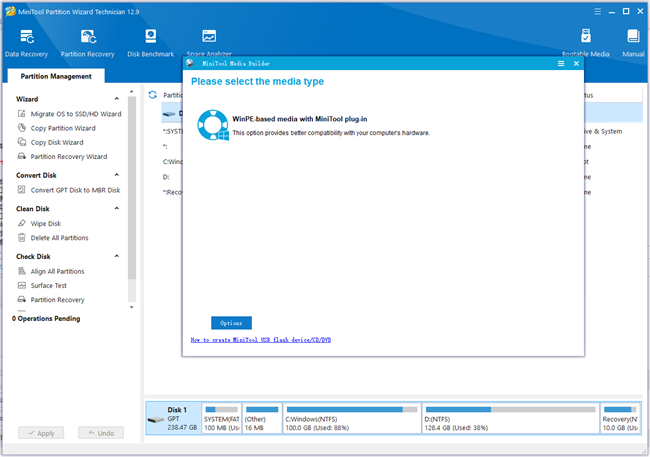Launch Partition Recovery from the toolbar

[87, 42]
